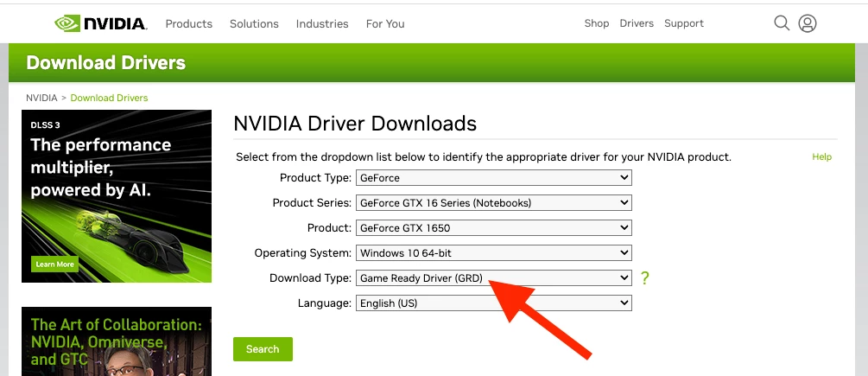Expand the Product Series dropdown
868x376 pixels.
pyautogui.click(x=494, y=202)
